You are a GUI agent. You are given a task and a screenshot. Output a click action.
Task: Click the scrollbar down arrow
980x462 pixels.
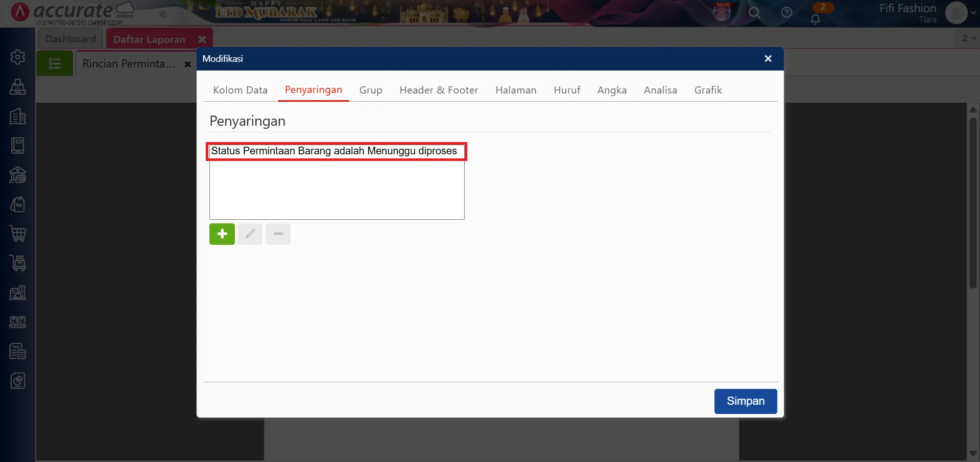pos(973,454)
